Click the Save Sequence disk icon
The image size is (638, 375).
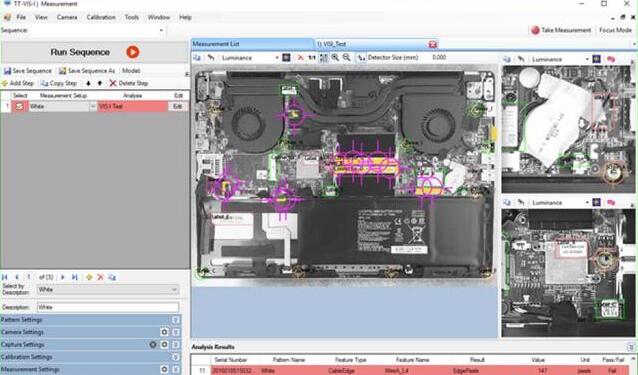(7, 71)
